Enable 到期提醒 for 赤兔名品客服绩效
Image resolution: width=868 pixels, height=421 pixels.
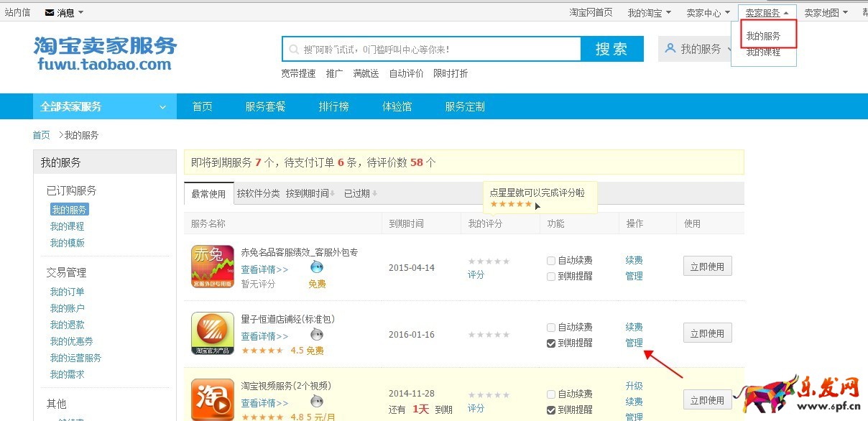(x=551, y=277)
